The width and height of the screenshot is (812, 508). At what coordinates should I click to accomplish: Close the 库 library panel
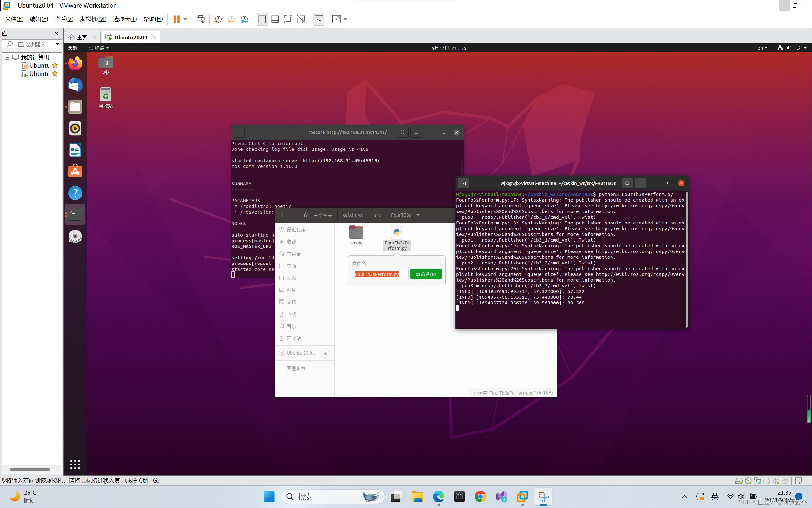57,34
